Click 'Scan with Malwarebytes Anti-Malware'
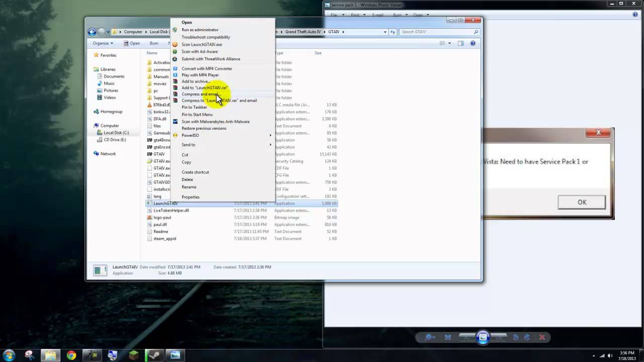This screenshot has width=644, height=362. [x=215, y=121]
